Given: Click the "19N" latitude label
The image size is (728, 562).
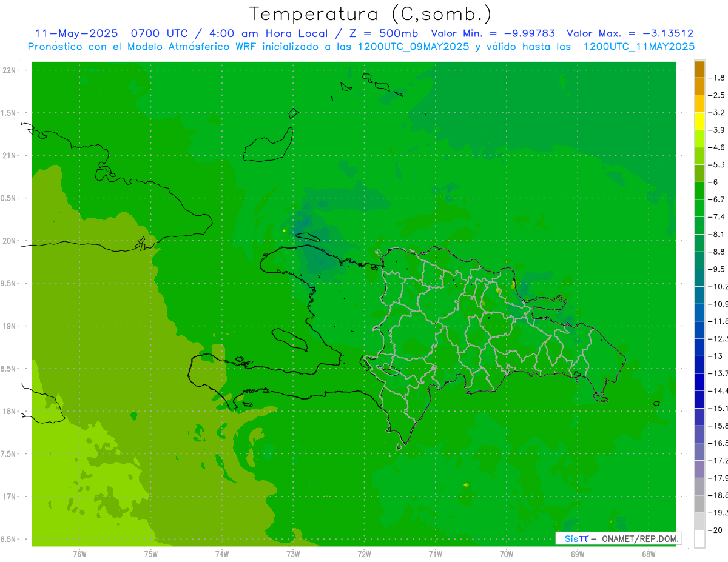Looking at the screenshot, I should click(x=8, y=326).
